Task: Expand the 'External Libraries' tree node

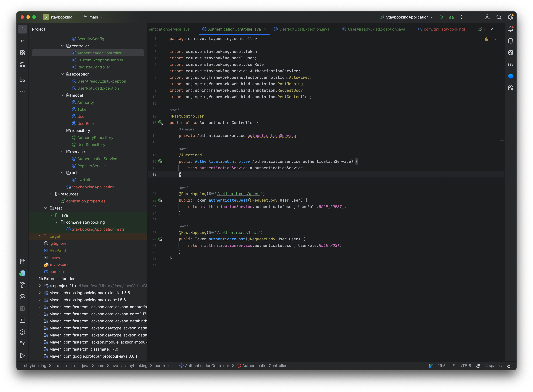Action: coord(34,278)
